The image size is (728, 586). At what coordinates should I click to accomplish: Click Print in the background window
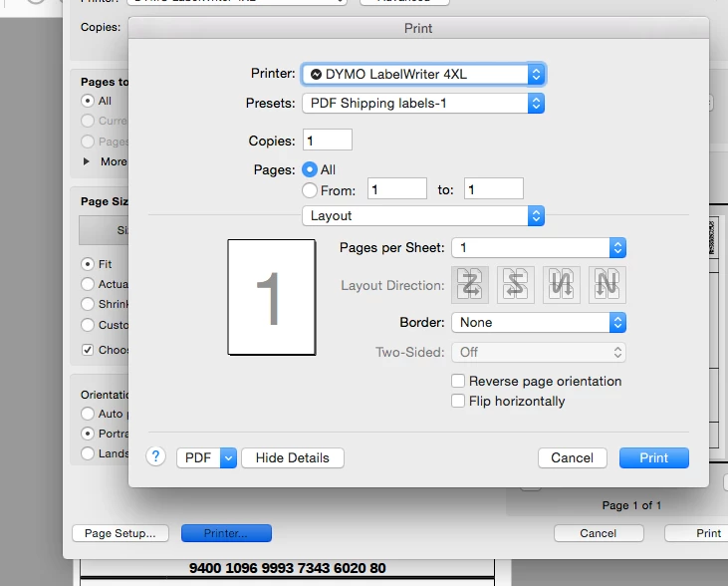coord(696,533)
